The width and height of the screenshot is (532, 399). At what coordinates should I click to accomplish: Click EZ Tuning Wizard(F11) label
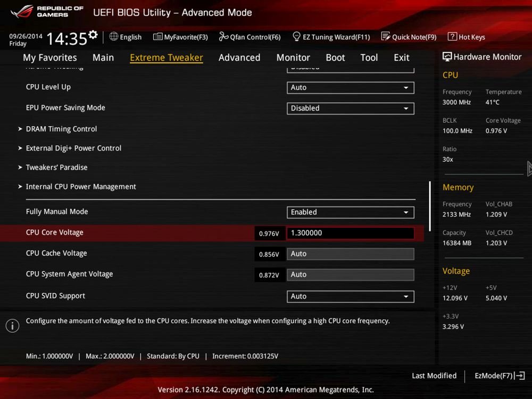click(x=336, y=37)
